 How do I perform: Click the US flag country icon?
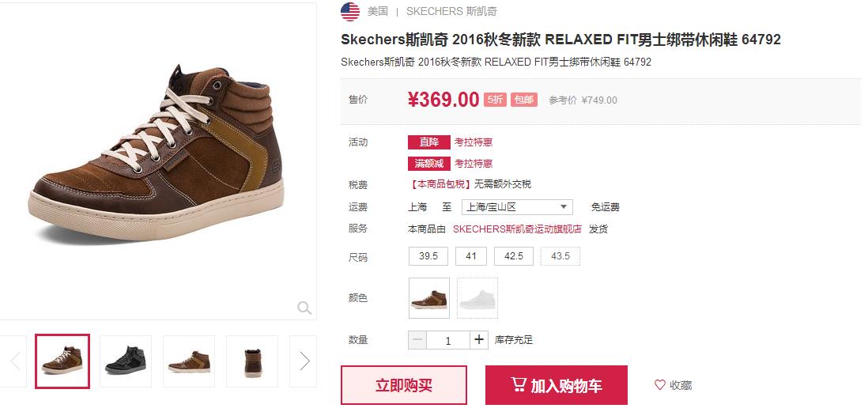tap(350, 12)
